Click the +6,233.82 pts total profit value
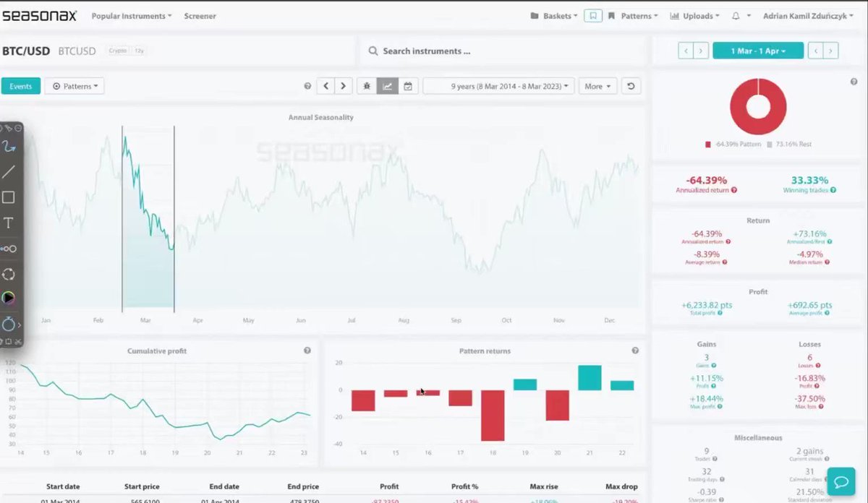Image resolution: width=868 pixels, height=503 pixels. tap(706, 306)
